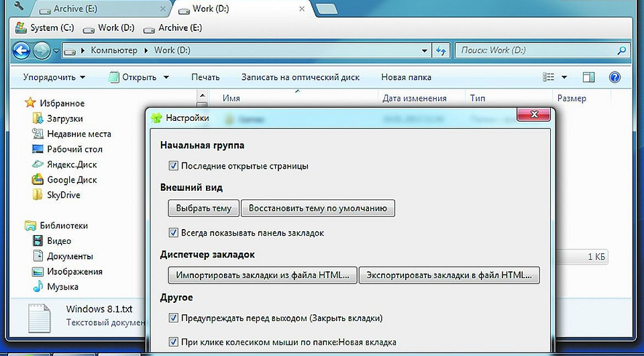
Task: Close the Настройки dialog
Action: tap(533, 115)
